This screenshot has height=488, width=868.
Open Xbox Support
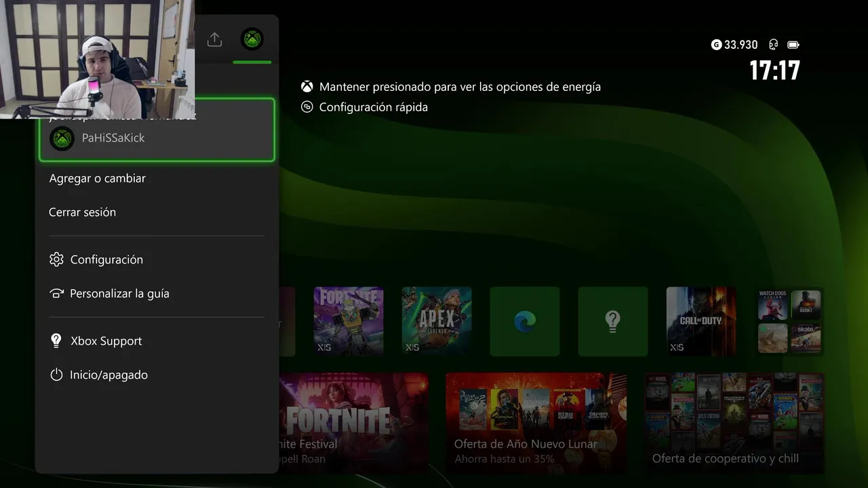click(157, 341)
